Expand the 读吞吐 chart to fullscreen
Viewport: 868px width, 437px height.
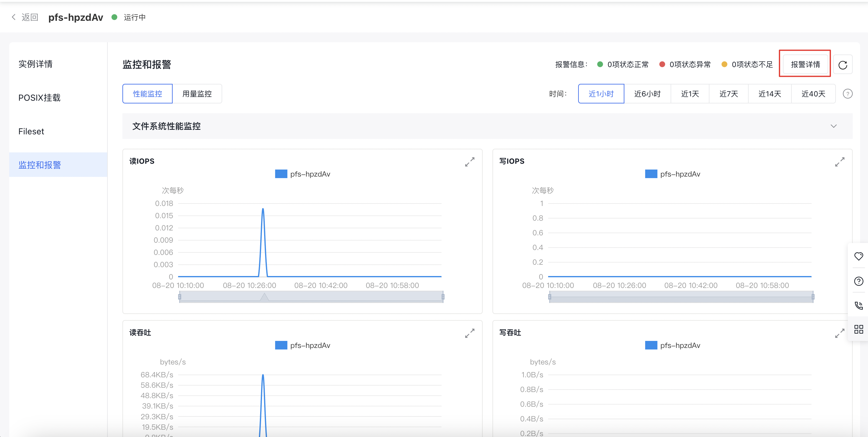click(470, 333)
